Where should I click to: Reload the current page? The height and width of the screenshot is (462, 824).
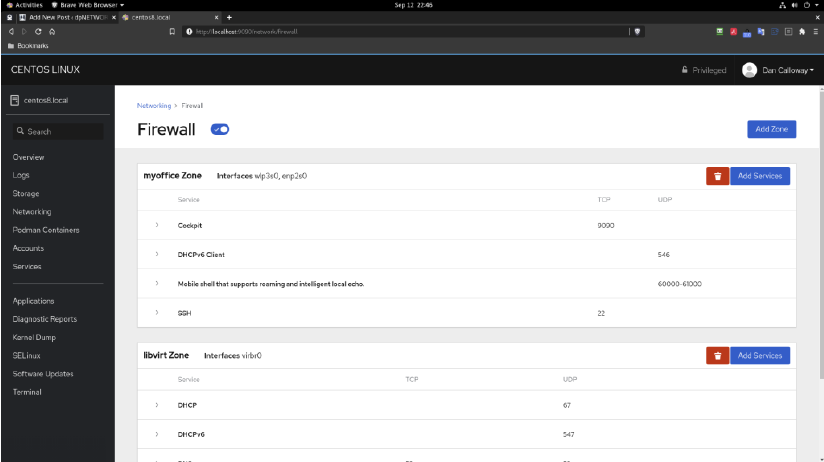38,32
